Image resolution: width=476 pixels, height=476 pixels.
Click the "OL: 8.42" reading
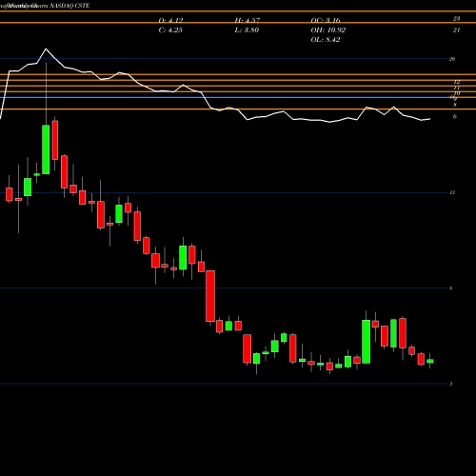[x=326, y=40]
